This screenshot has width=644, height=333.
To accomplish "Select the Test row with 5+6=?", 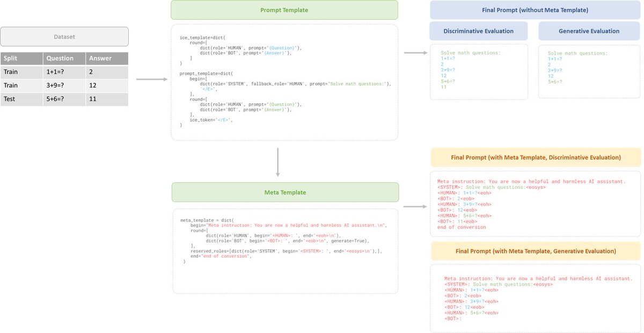I will click(64, 99).
